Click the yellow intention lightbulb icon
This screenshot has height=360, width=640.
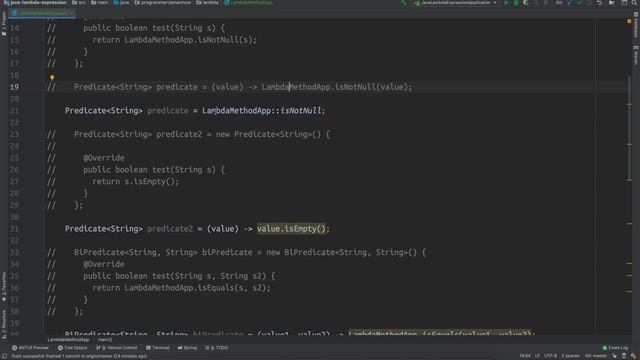(x=52, y=77)
